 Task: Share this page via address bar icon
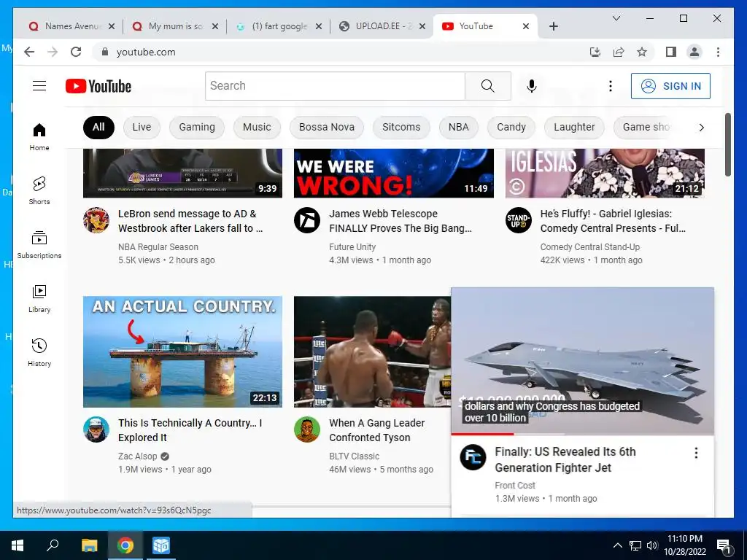tap(619, 52)
